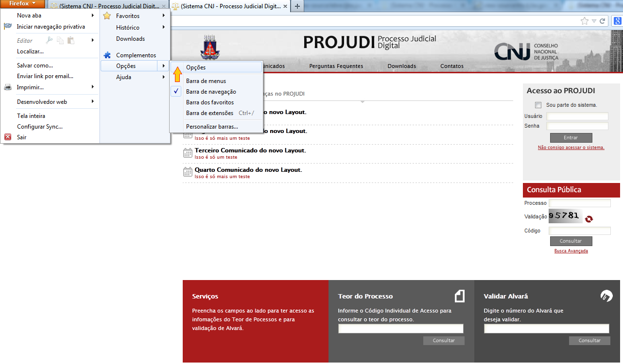The width and height of the screenshot is (623, 364).
Task: Click the printer icon beside Imprimir
Action: click(x=8, y=87)
